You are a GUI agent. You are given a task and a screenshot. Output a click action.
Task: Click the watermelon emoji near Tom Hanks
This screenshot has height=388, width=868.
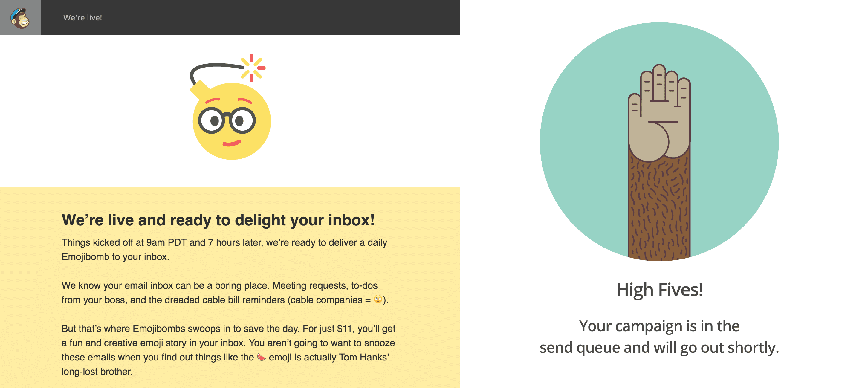coord(261,357)
